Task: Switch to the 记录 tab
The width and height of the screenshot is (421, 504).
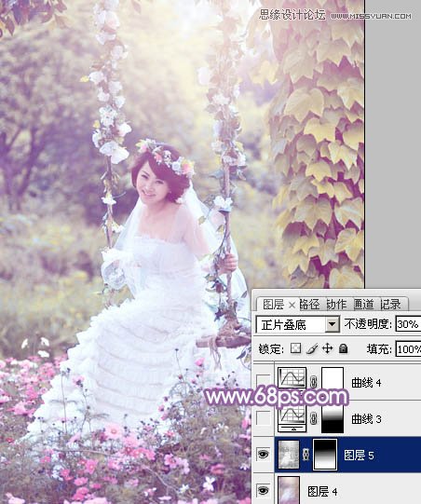Action: (390, 305)
